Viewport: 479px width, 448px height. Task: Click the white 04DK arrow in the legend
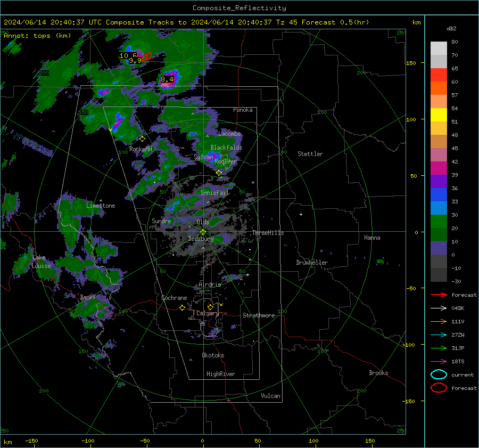click(439, 308)
